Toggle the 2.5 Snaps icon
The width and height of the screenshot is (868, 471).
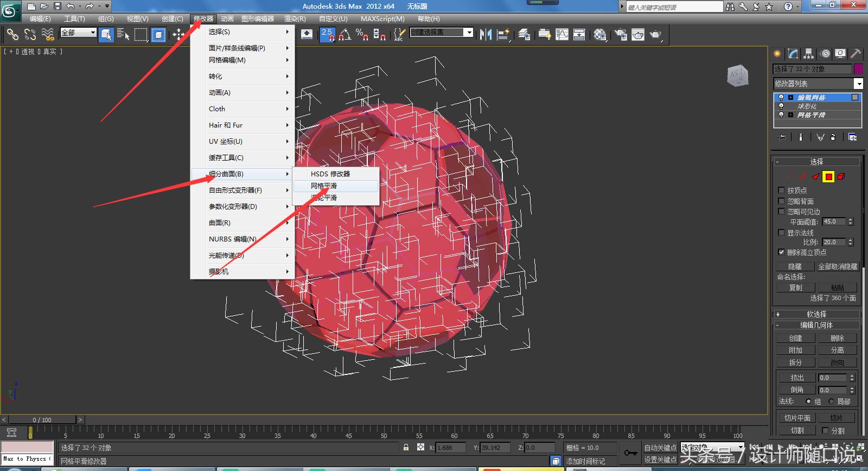tap(328, 35)
